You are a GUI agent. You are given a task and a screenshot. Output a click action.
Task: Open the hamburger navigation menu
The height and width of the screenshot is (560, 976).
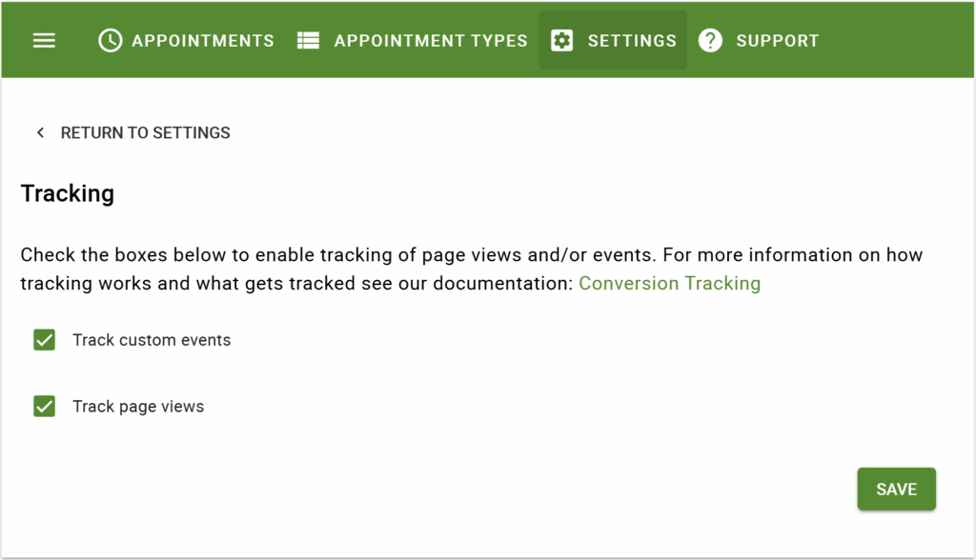[x=44, y=40]
